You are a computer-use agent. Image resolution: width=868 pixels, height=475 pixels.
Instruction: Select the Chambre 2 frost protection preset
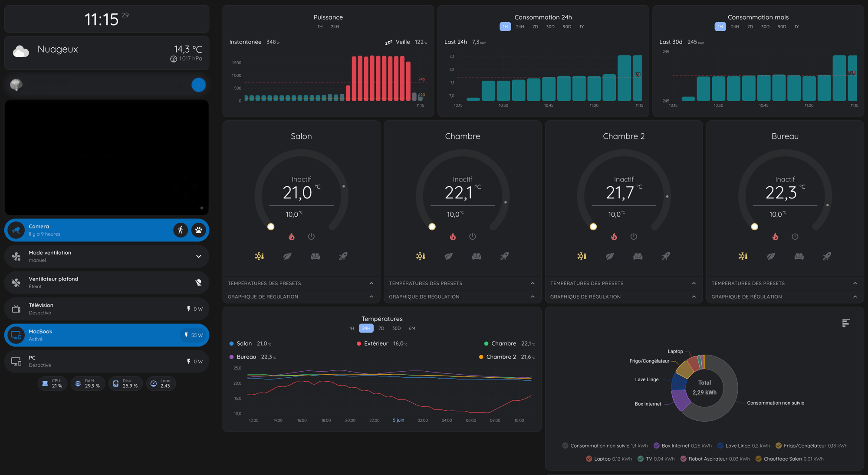(x=582, y=256)
